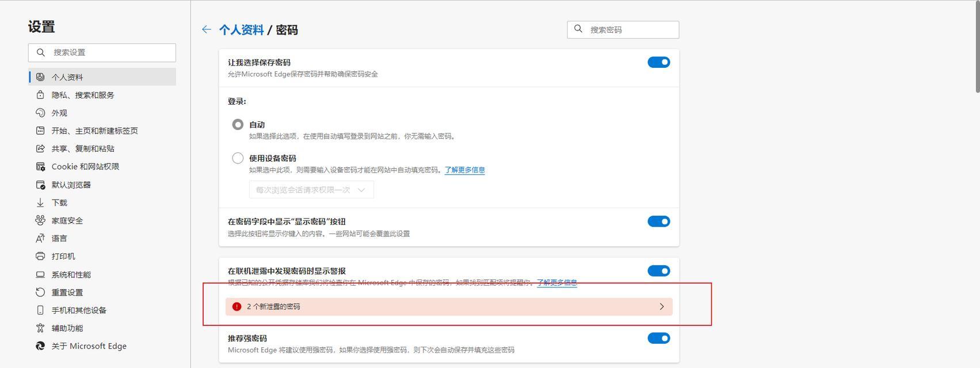Toggle 推荐强密码 switch

point(659,338)
